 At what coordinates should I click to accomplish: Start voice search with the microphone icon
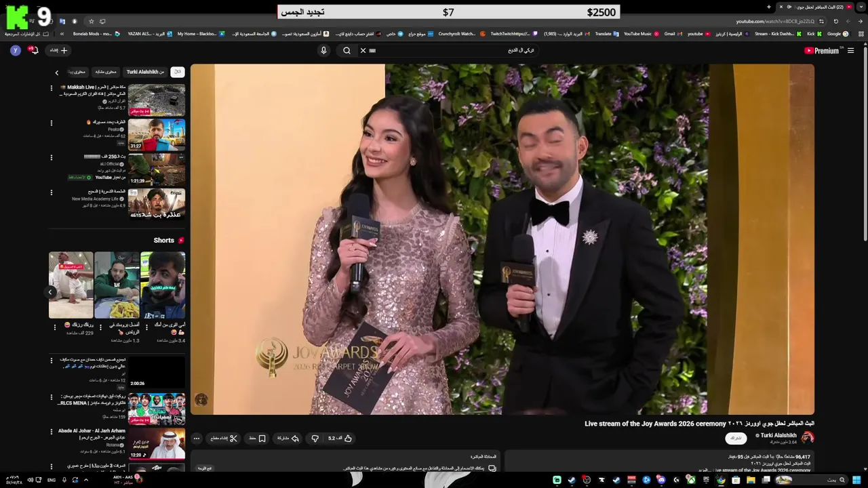tap(323, 50)
